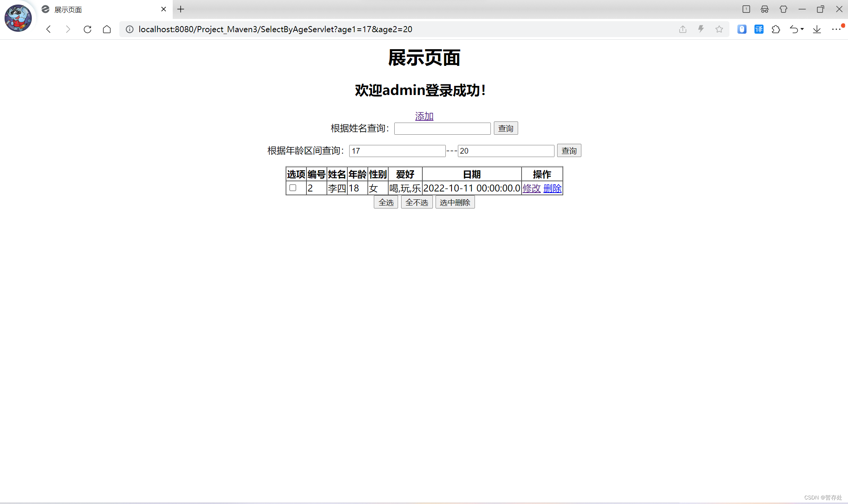848x504 pixels.
Task: Open the blue shield extension icon
Action: point(742,29)
